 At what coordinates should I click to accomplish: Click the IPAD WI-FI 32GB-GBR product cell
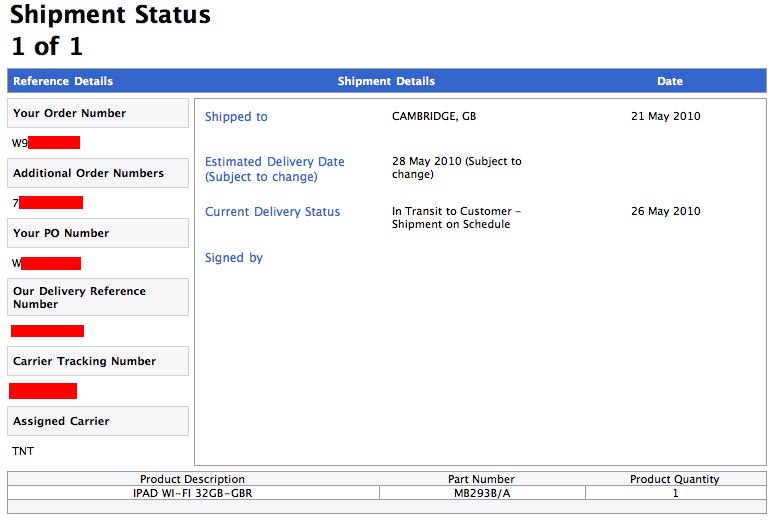pos(192,493)
